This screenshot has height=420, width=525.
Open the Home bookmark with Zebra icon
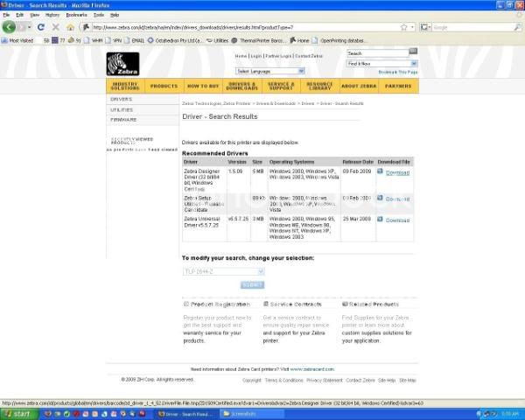[299, 40]
